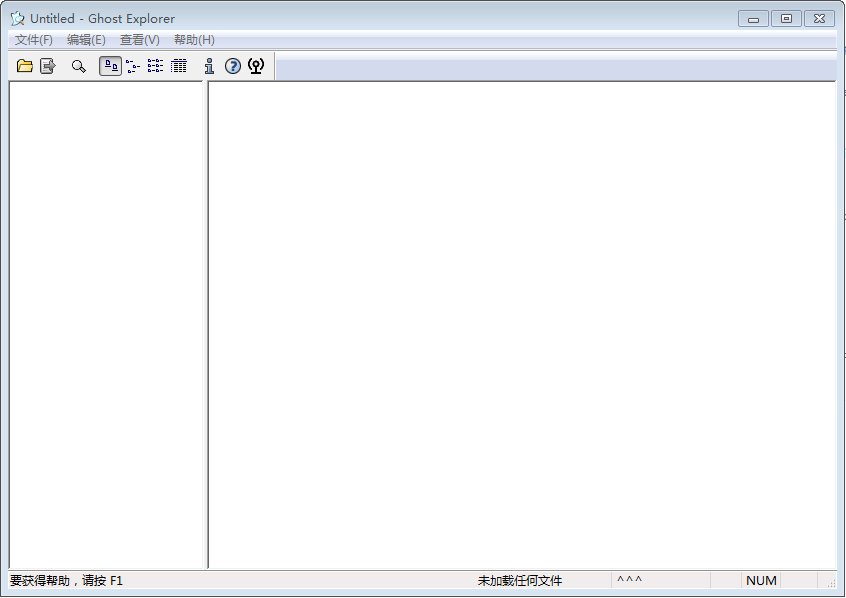Maximize the Ghost Explorer window
Screen dimensions: 846x598
coord(786,18)
